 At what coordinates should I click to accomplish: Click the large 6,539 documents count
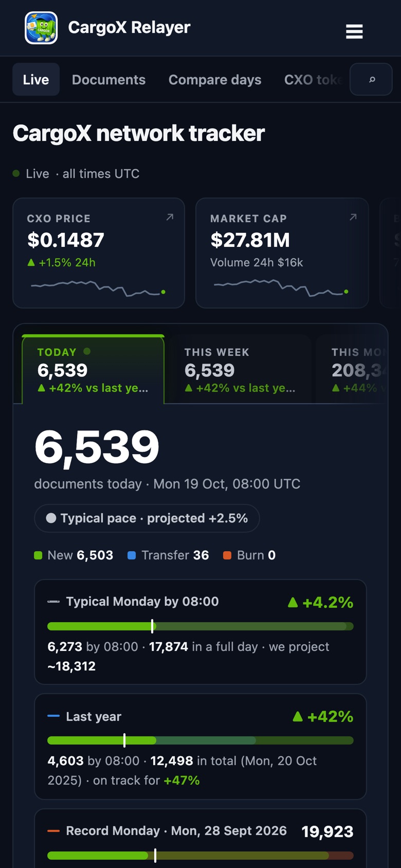(x=97, y=447)
